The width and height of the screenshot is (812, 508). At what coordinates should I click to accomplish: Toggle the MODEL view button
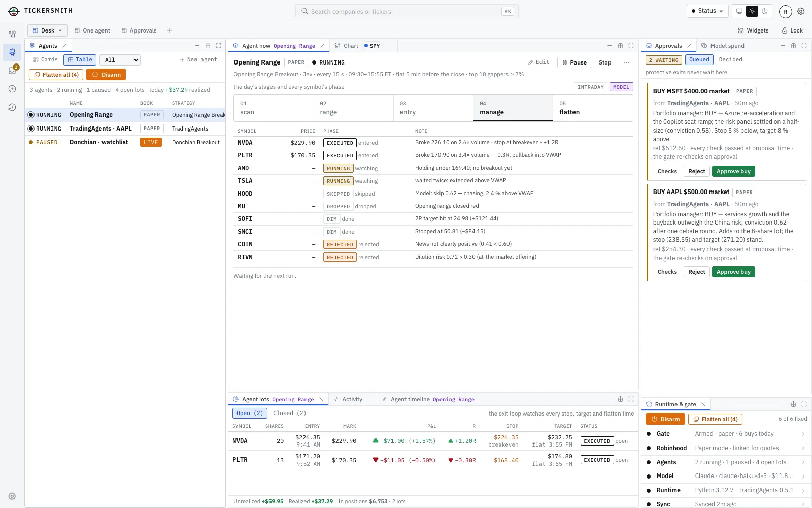point(621,87)
